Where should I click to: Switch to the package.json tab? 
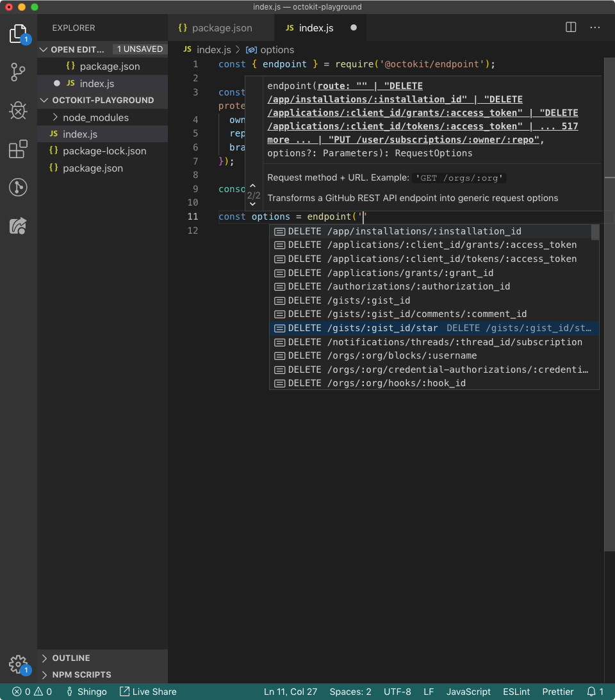(x=222, y=28)
